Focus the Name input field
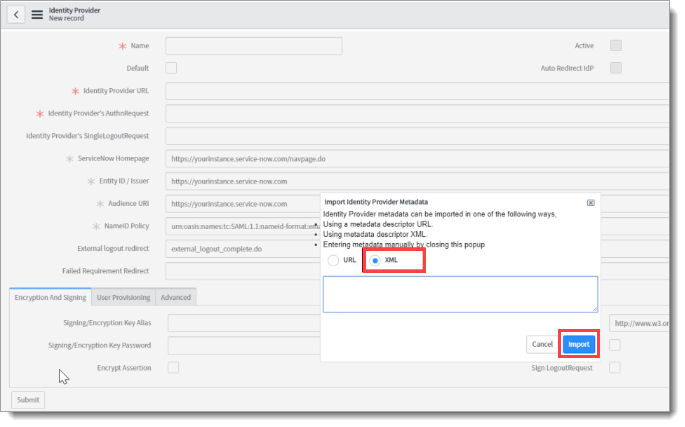The height and width of the screenshot is (427, 685). pos(253,46)
